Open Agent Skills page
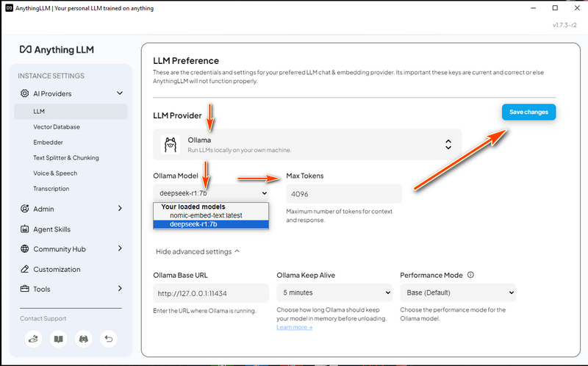Viewport: 588px width, 366px height. (x=51, y=229)
